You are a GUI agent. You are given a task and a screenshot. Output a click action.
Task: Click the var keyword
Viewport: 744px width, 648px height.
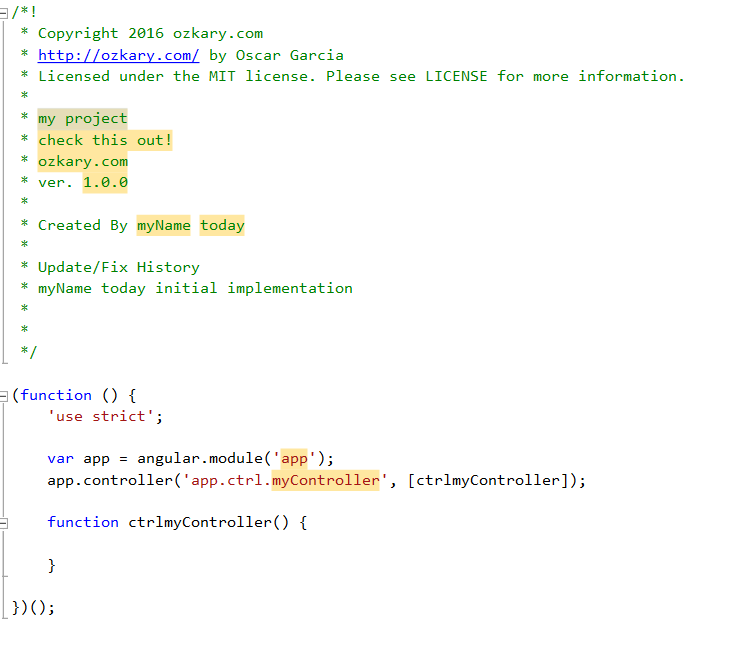(60, 459)
